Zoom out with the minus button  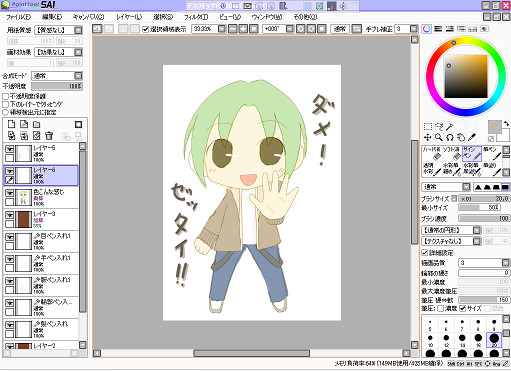pyautogui.click(x=232, y=29)
